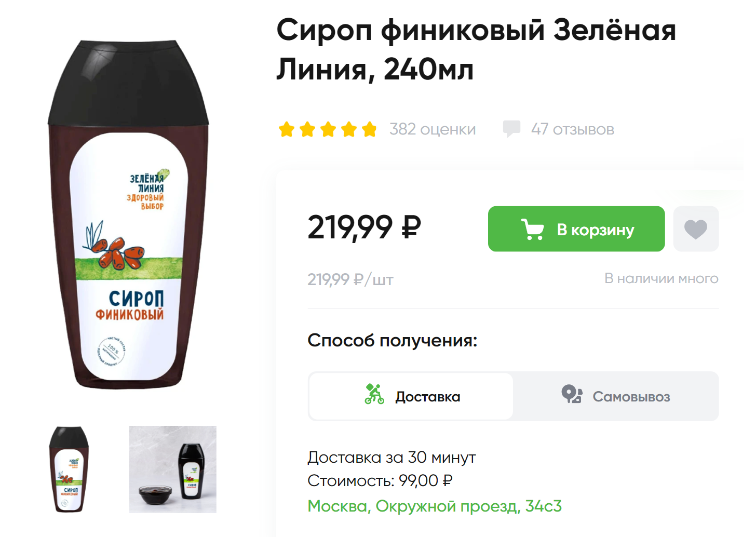Switch to the Доставка delivery tab
Viewport: 756px width, 537px height.
coord(411,396)
